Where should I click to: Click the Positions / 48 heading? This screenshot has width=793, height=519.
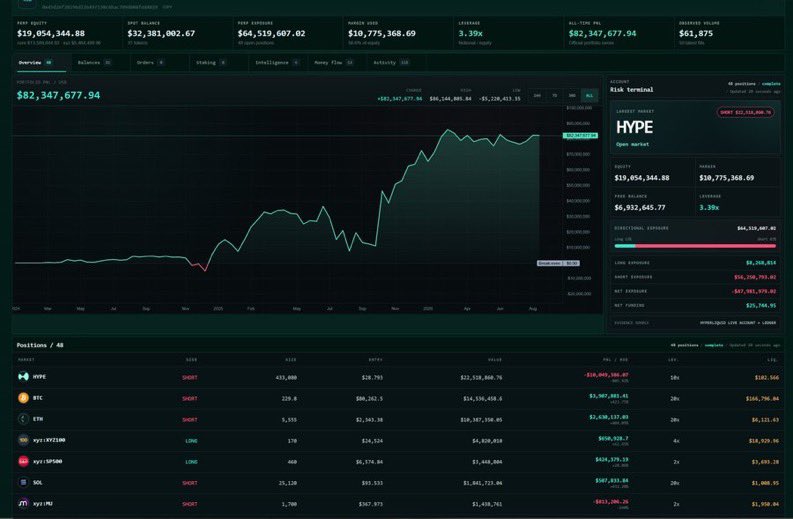pyautogui.click(x=40, y=345)
